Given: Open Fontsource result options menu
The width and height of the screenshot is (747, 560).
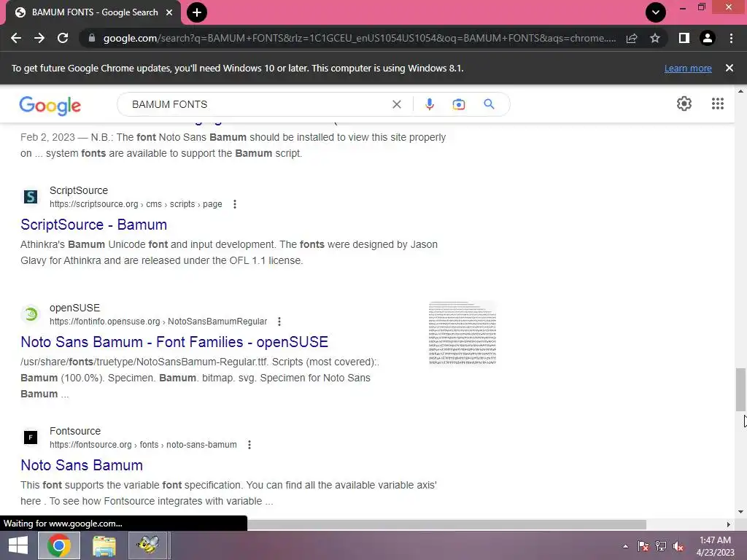Looking at the screenshot, I should click(249, 446).
